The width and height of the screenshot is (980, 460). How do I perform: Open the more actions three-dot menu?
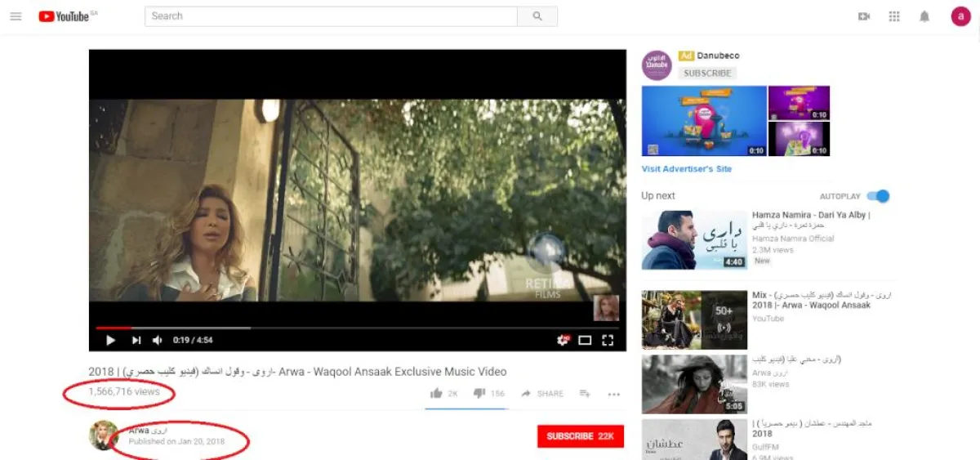pyautogui.click(x=614, y=394)
